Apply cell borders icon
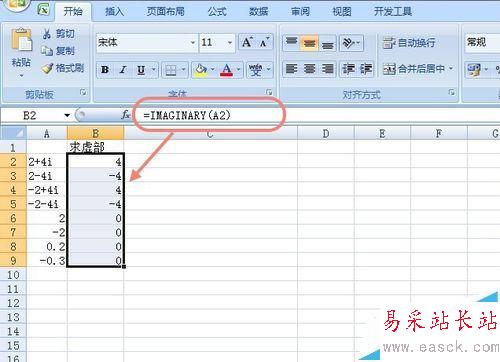 pos(171,70)
